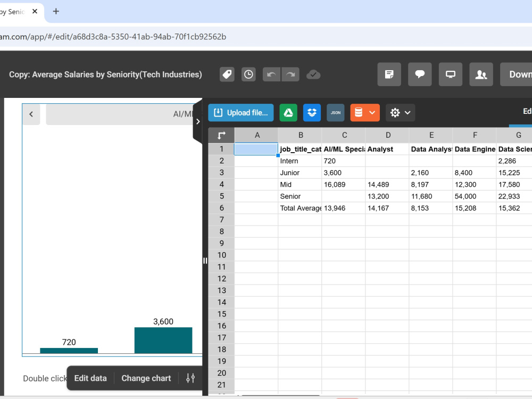Select the Total Average row label

(300, 208)
